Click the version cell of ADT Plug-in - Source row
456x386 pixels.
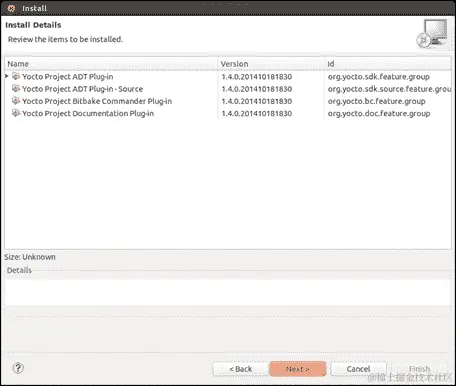click(x=257, y=89)
